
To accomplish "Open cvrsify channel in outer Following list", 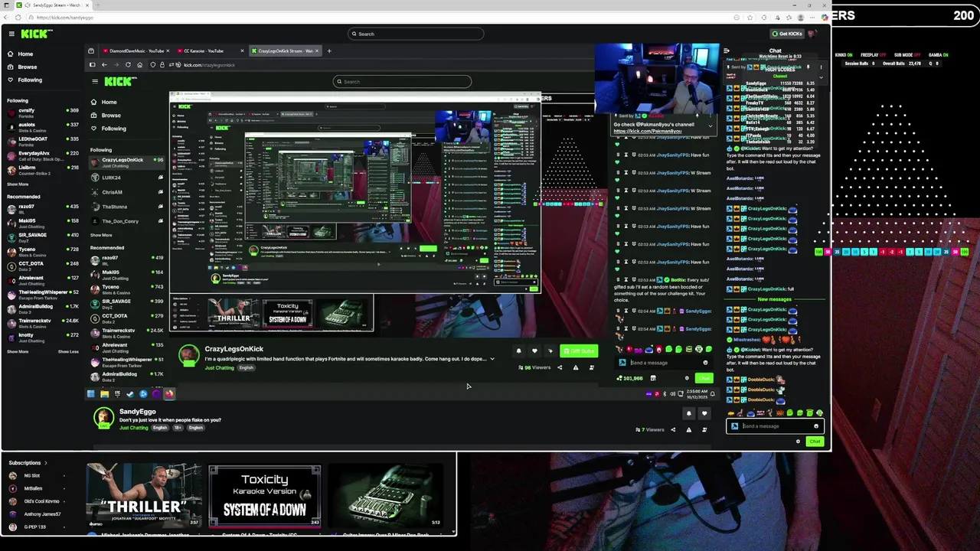I will click(x=43, y=112).
